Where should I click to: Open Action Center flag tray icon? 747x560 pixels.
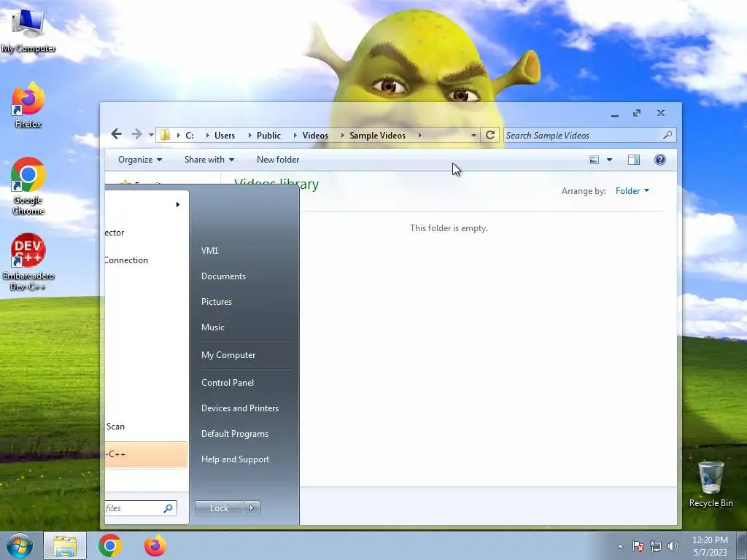(x=638, y=546)
